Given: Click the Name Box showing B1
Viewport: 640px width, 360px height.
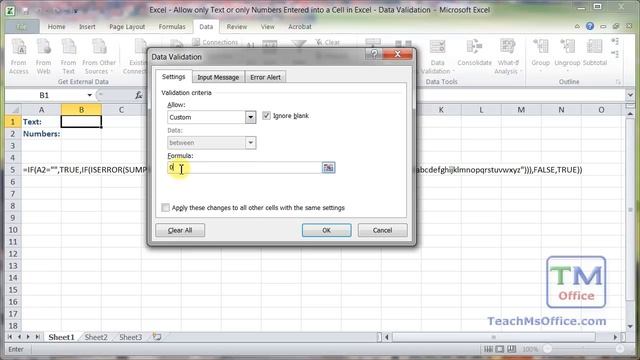Looking at the screenshot, I should (44, 95).
